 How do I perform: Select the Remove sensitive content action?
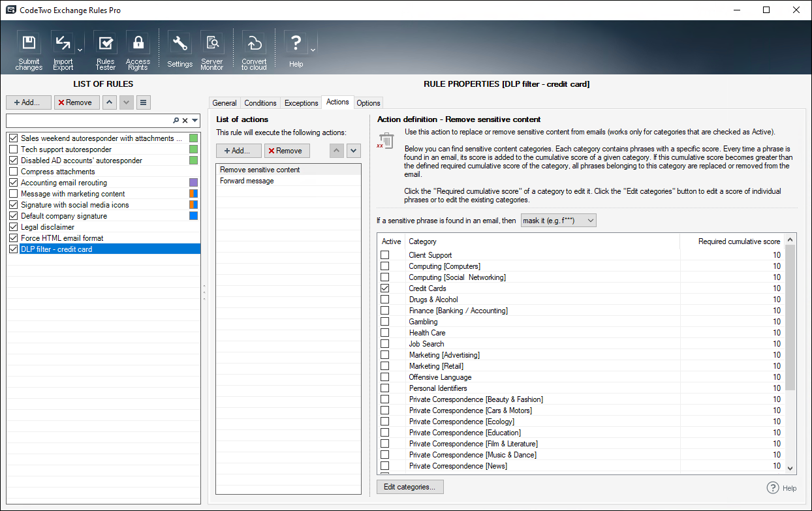pos(289,170)
